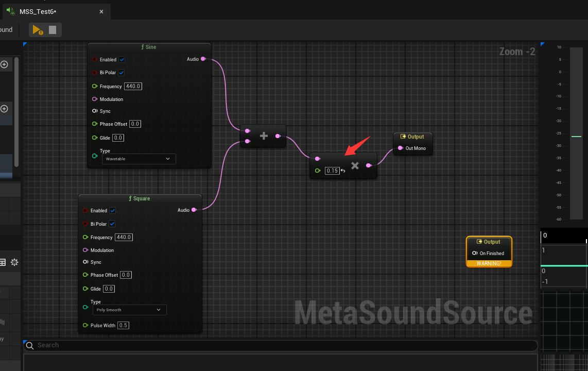Click the Sine node Frequency value field
588x371 pixels.
[133, 86]
